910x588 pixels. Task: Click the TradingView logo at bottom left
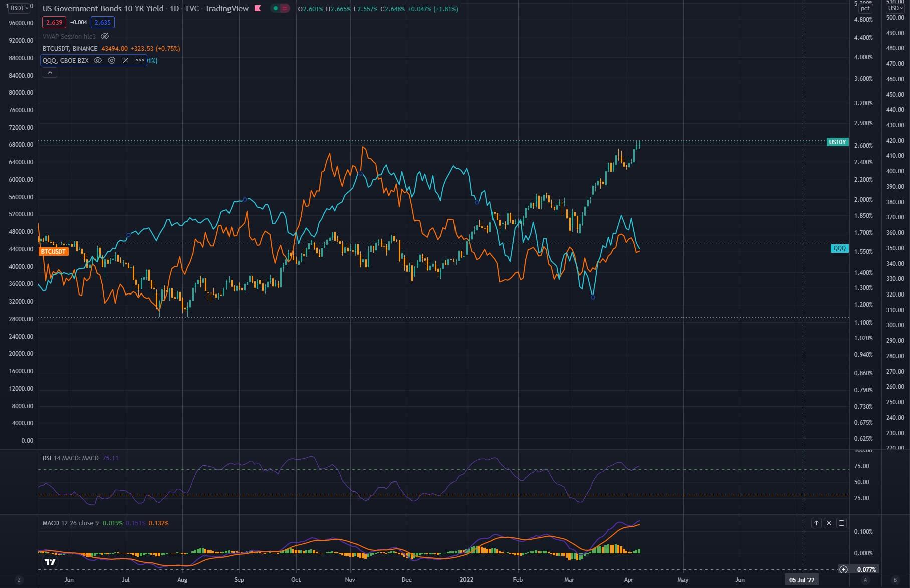pos(49,562)
